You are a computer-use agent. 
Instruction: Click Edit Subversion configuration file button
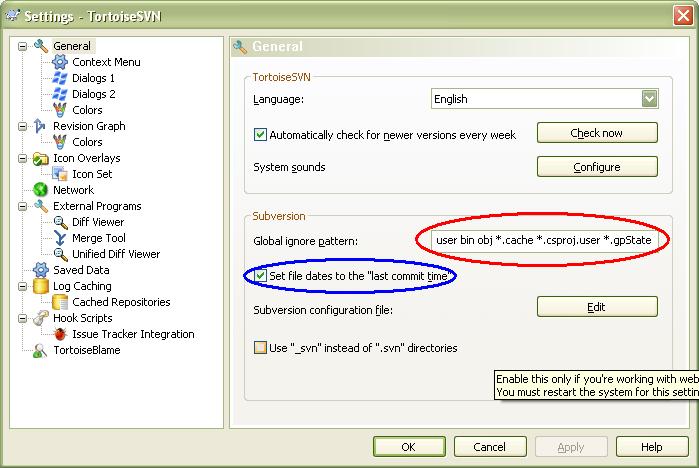(597, 307)
